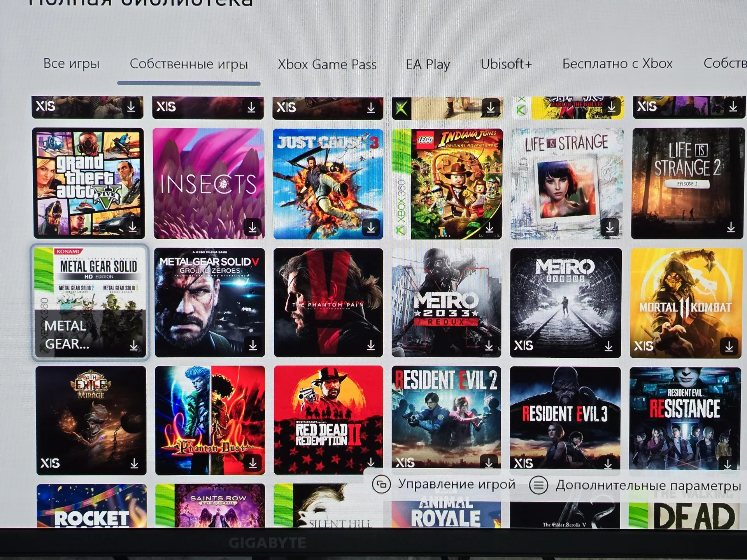Open the Metro Exodus tile

[566, 303]
